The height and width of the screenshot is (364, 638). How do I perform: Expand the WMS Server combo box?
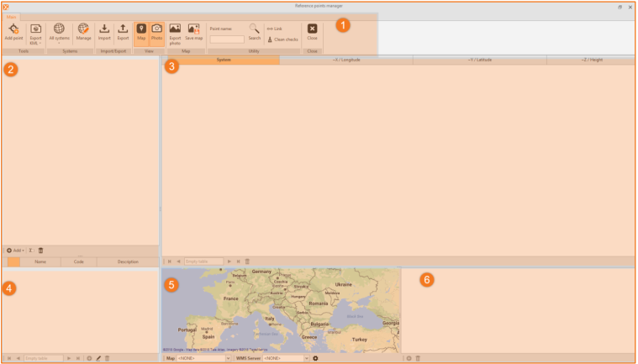pos(286,359)
